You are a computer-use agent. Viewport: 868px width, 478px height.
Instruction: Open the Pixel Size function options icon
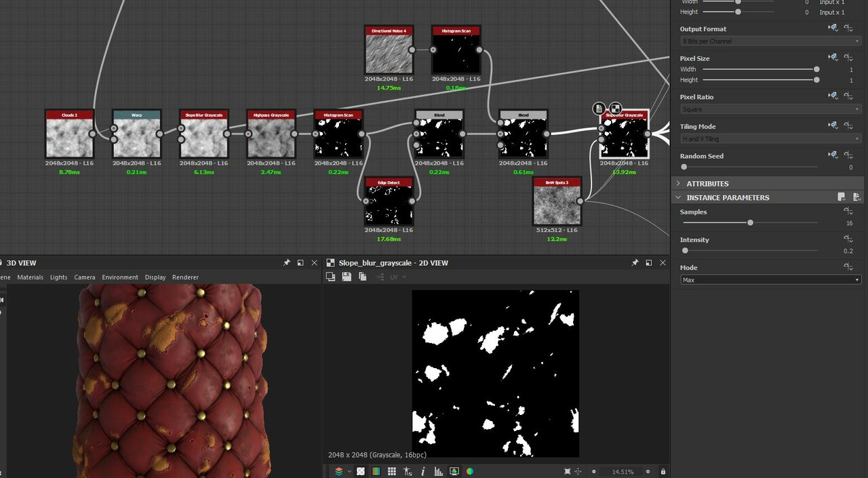pyautogui.click(x=848, y=58)
